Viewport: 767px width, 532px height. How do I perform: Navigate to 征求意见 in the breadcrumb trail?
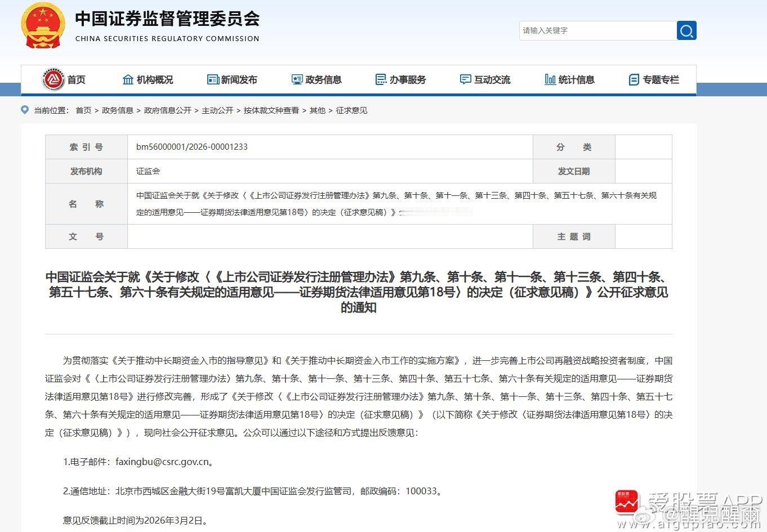(x=351, y=110)
